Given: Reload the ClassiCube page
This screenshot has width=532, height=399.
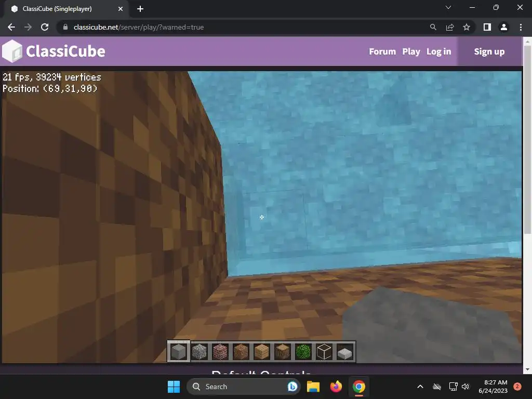Looking at the screenshot, I should pyautogui.click(x=45, y=27).
